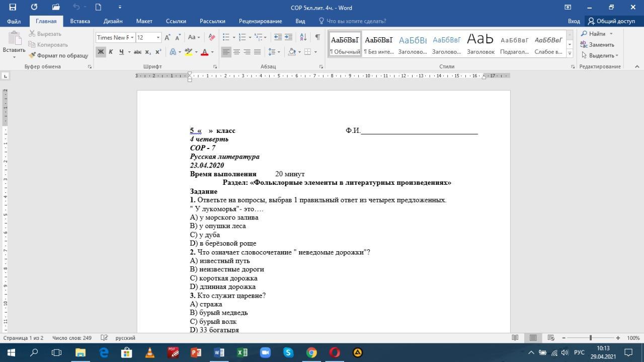Repeat the last action in Quick Access toolbar
The image size is (644, 362).
point(34,7)
